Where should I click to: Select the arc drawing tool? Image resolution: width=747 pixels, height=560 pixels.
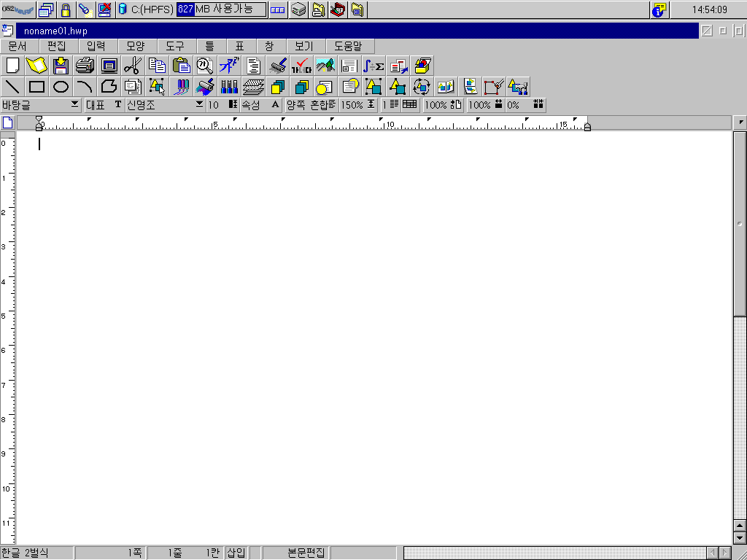point(85,87)
